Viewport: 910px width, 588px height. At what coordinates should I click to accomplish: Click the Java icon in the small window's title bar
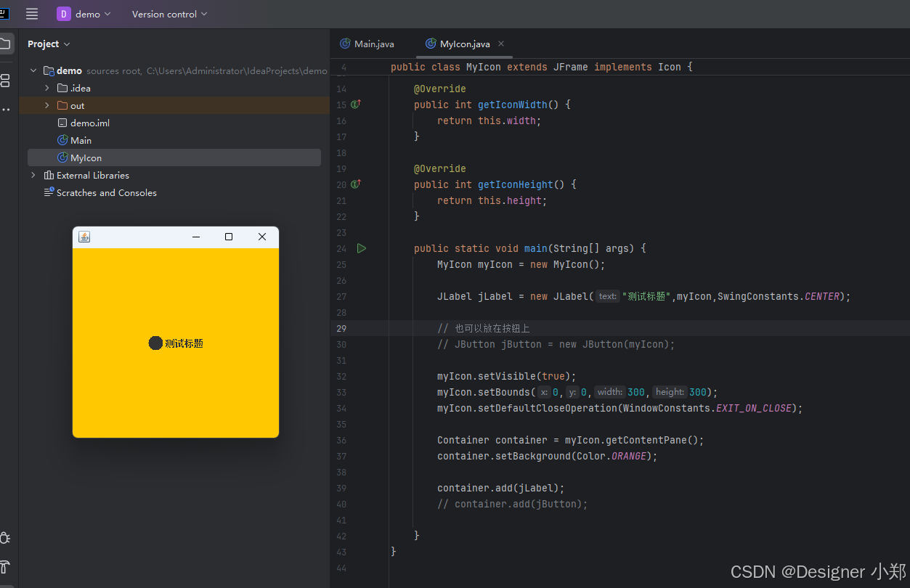(84, 237)
